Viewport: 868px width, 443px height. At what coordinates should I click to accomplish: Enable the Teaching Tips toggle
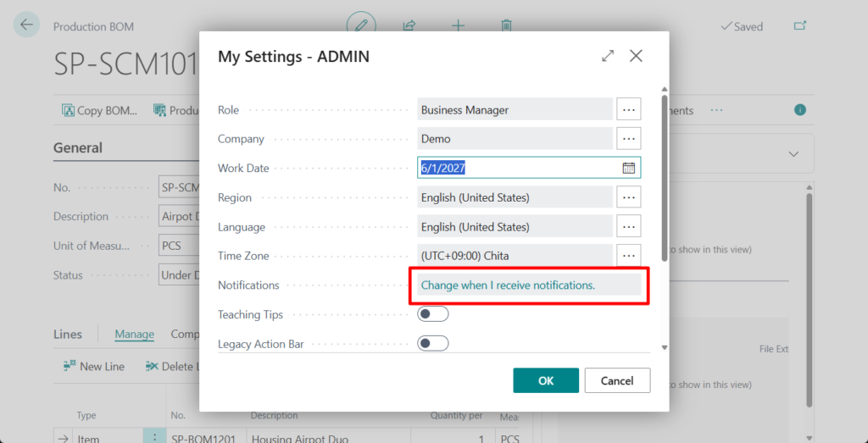point(432,314)
